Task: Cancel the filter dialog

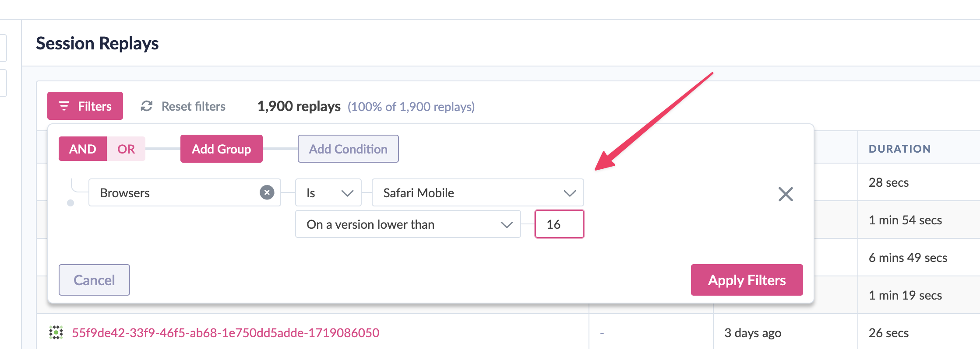Action: (94, 280)
